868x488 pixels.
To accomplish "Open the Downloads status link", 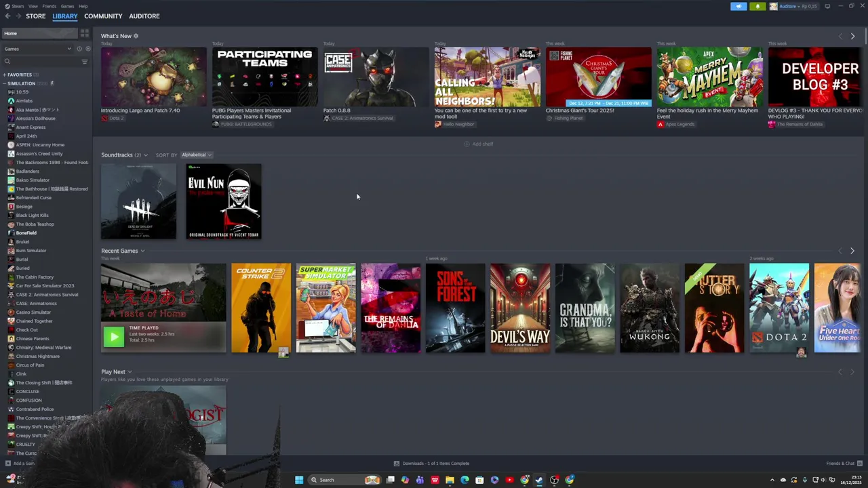I will coord(431,464).
